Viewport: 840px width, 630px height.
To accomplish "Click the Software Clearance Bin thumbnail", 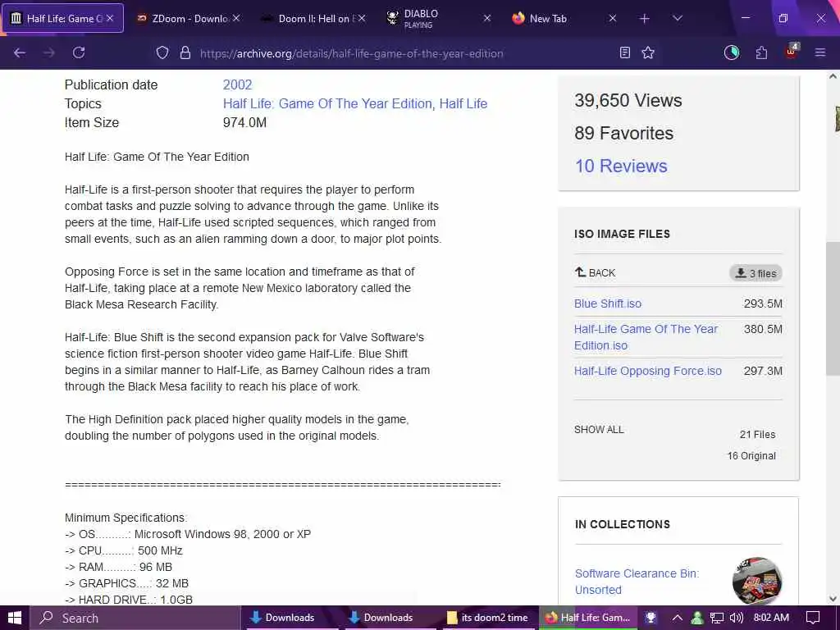I will pyautogui.click(x=757, y=581).
